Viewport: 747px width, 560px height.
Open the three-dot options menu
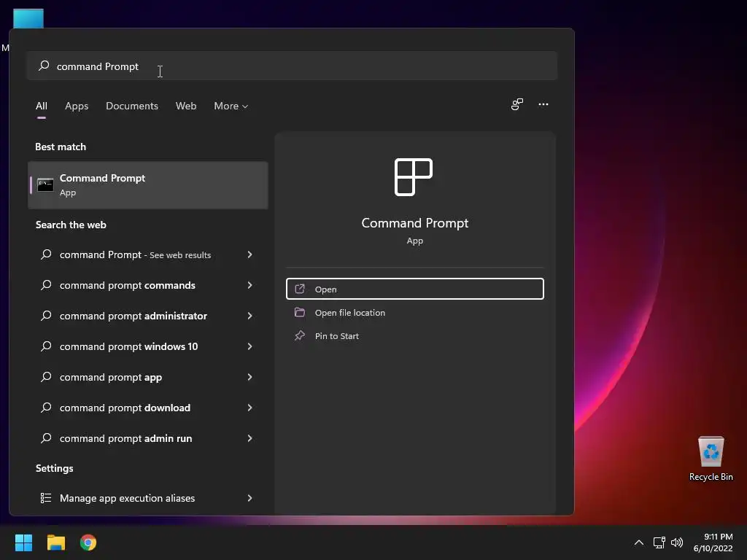[543, 104]
